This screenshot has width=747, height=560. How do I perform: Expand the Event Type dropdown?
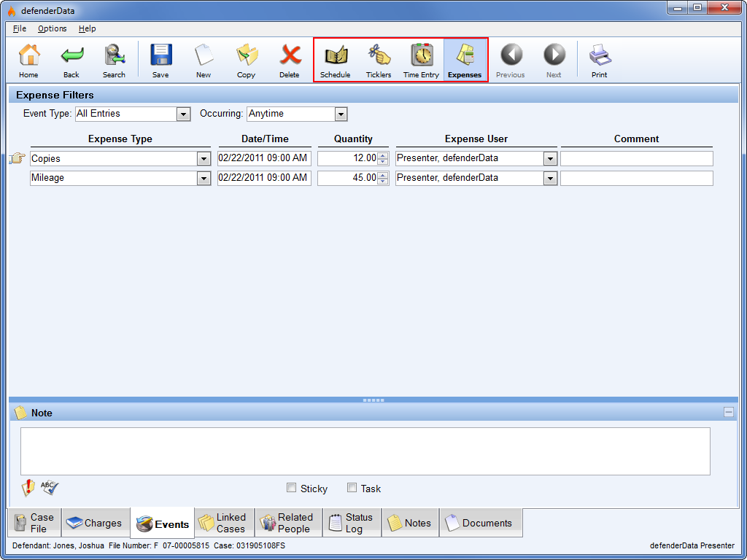coord(183,114)
